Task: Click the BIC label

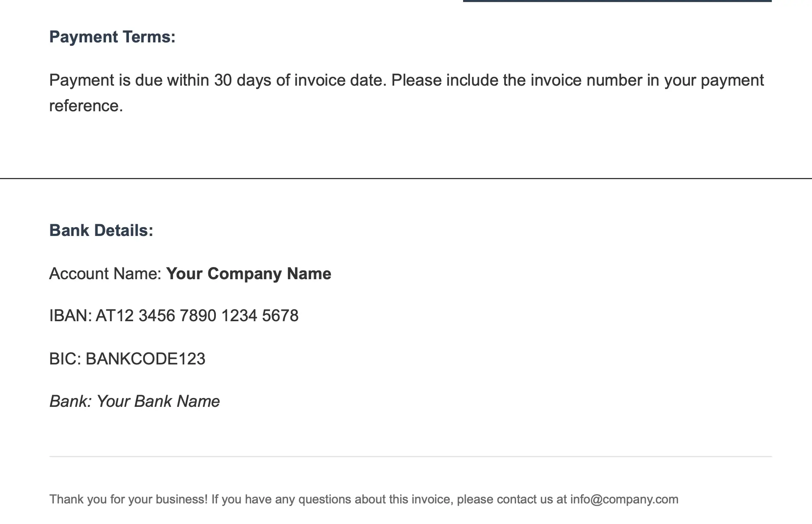Action: [65, 359]
